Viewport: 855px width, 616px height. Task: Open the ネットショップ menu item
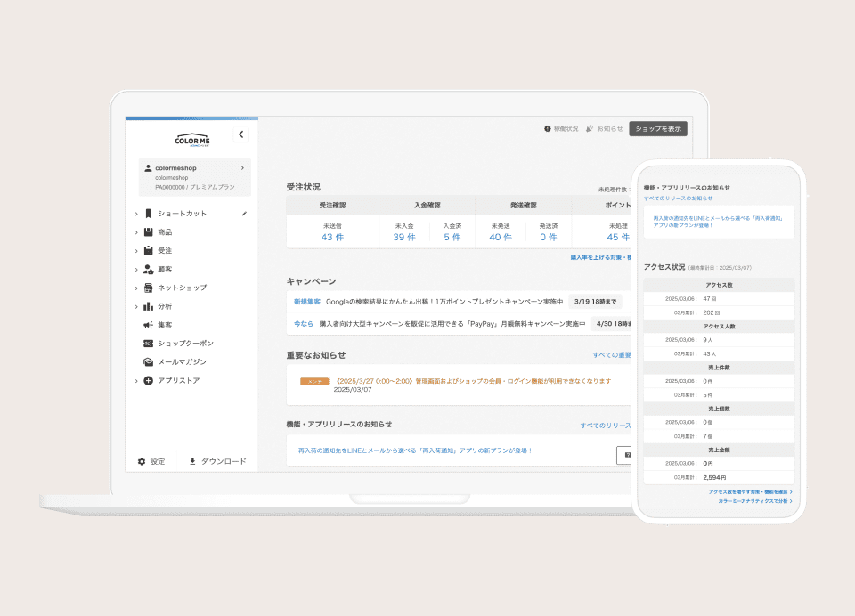182,288
